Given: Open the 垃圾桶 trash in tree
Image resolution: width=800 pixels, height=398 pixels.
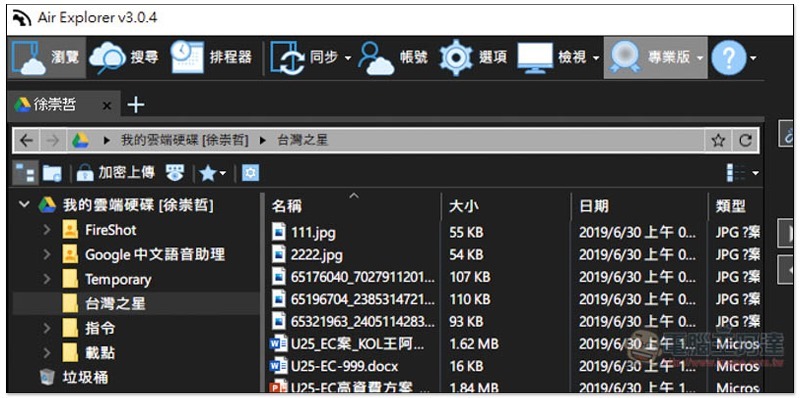Looking at the screenshot, I should (74, 377).
